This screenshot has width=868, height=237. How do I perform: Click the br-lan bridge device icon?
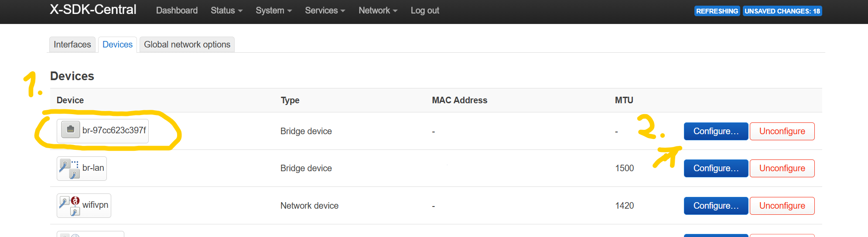(x=70, y=169)
